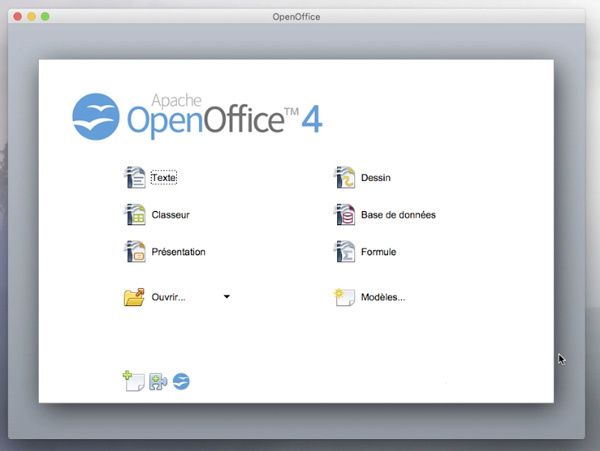
Task: Click the Ouvrir folder icon
Action: [x=134, y=297]
